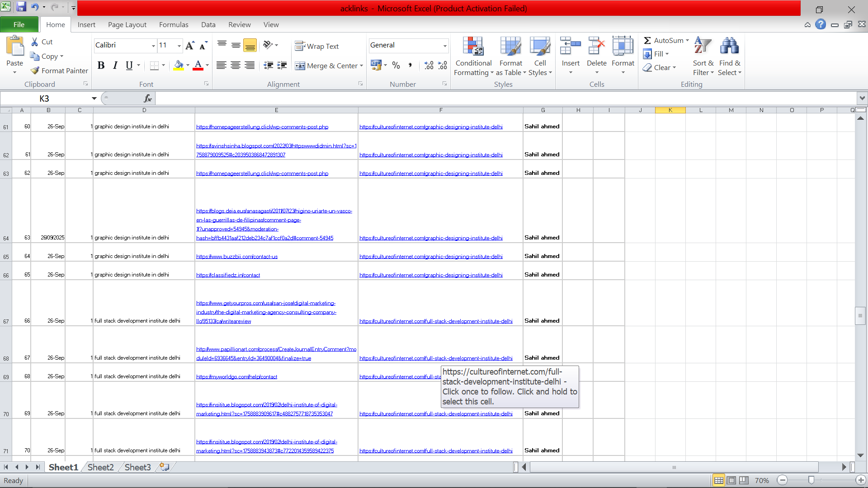868x488 pixels.
Task: Click the Insert Function fx icon
Action: point(147,99)
